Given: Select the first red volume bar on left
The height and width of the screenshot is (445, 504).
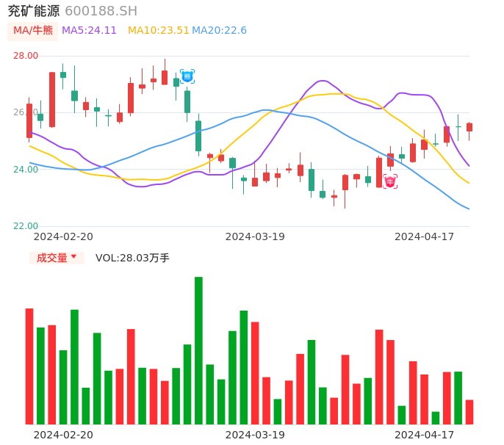Looking at the screenshot, I should point(29,366).
